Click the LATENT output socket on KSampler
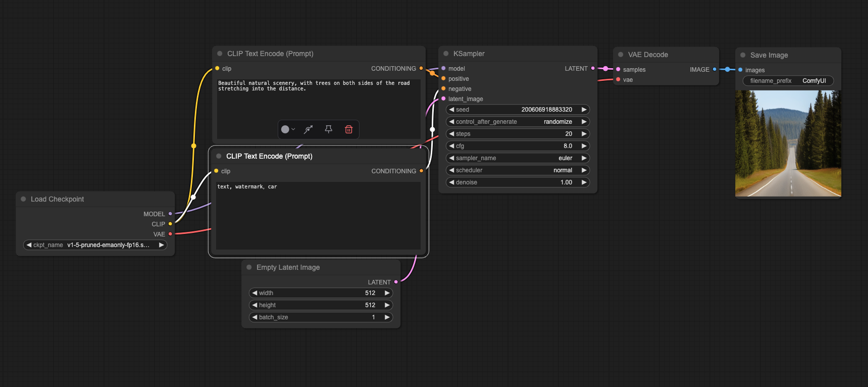The image size is (868, 387). pyautogui.click(x=593, y=68)
